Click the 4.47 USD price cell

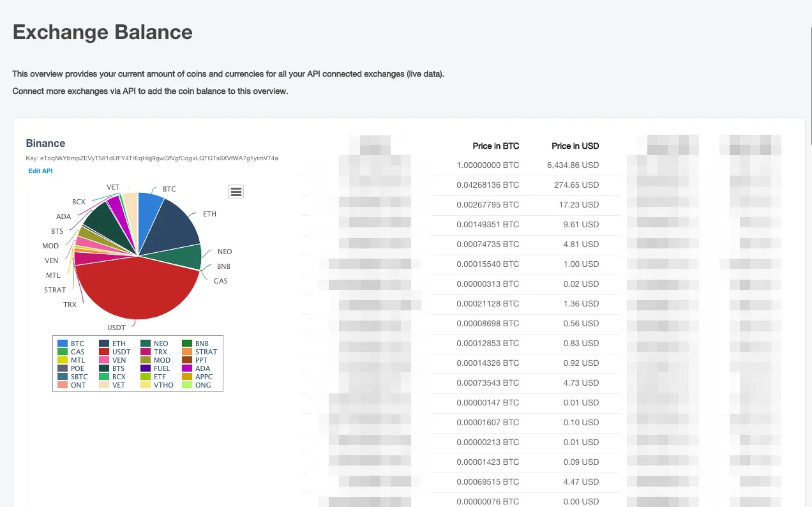(x=582, y=482)
